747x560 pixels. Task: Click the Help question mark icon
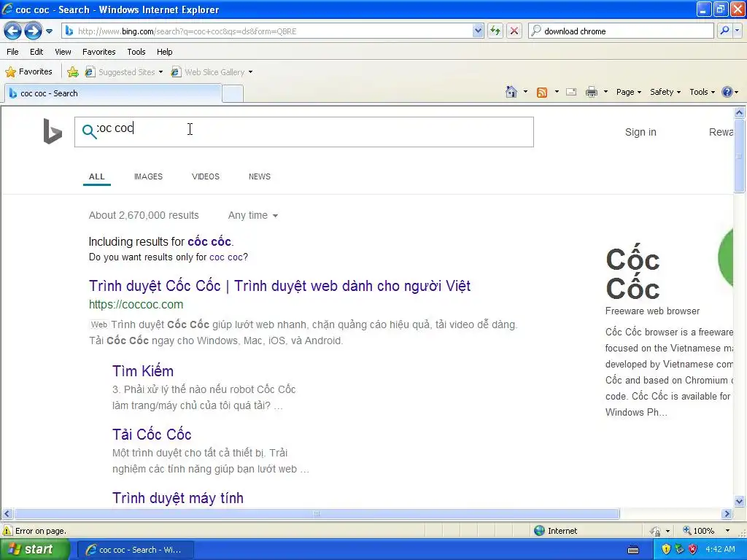[727, 92]
